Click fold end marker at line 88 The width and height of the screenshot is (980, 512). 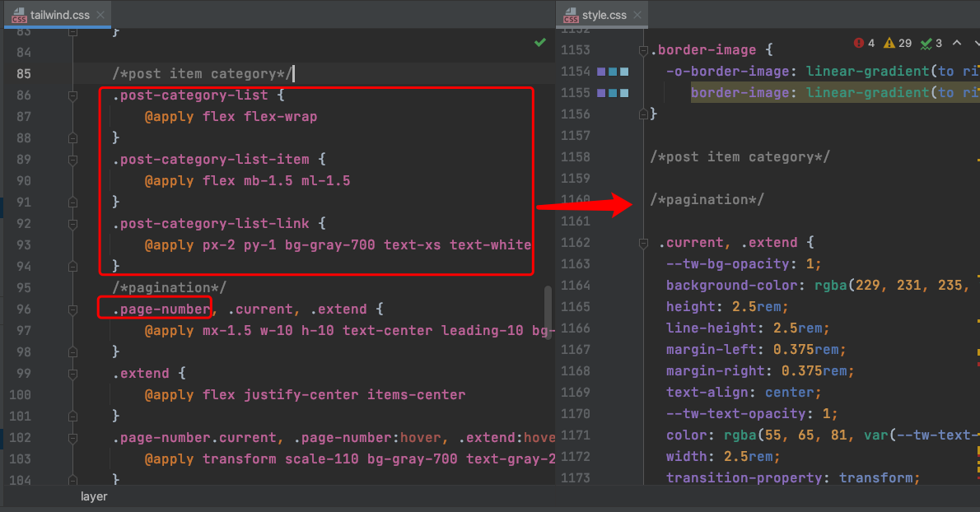pyautogui.click(x=73, y=138)
